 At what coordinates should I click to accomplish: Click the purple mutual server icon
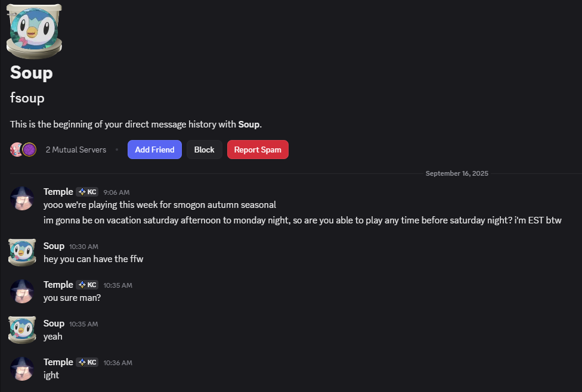29,150
